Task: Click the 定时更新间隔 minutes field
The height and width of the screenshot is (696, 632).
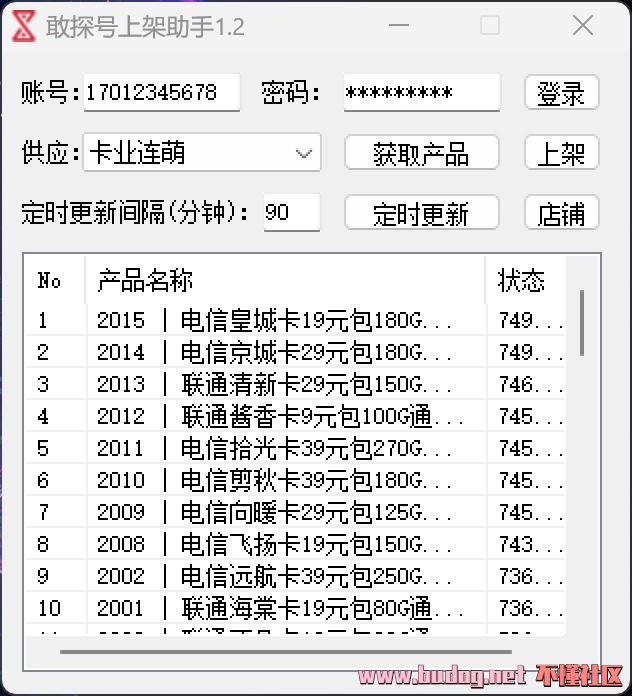Action: pos(292,212)
